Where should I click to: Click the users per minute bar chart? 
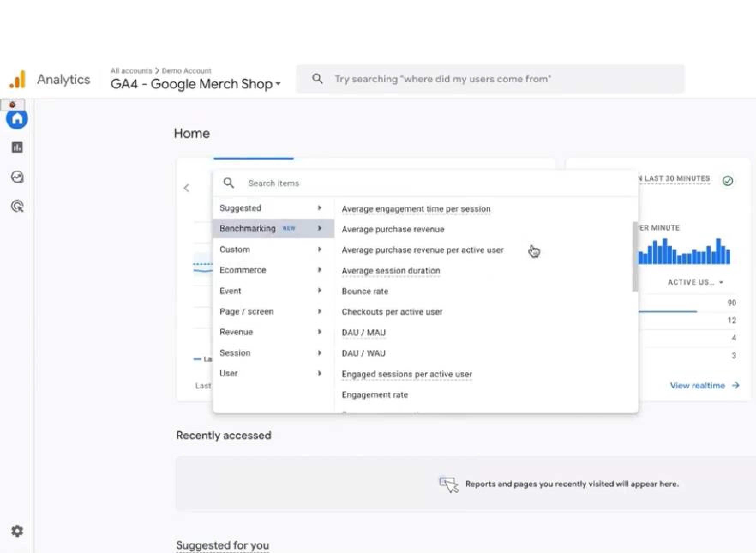coord(684,251)
